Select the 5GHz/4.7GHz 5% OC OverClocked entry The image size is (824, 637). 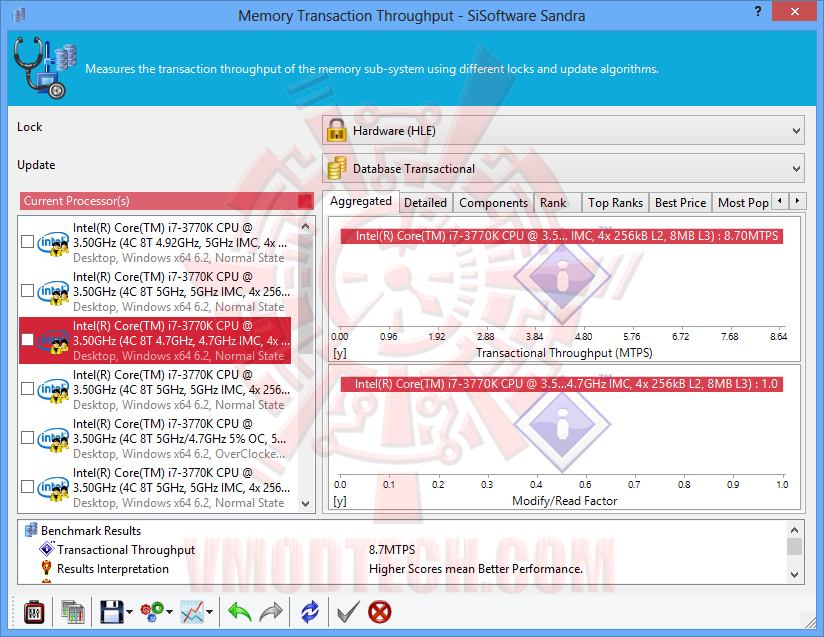(155, 438)
